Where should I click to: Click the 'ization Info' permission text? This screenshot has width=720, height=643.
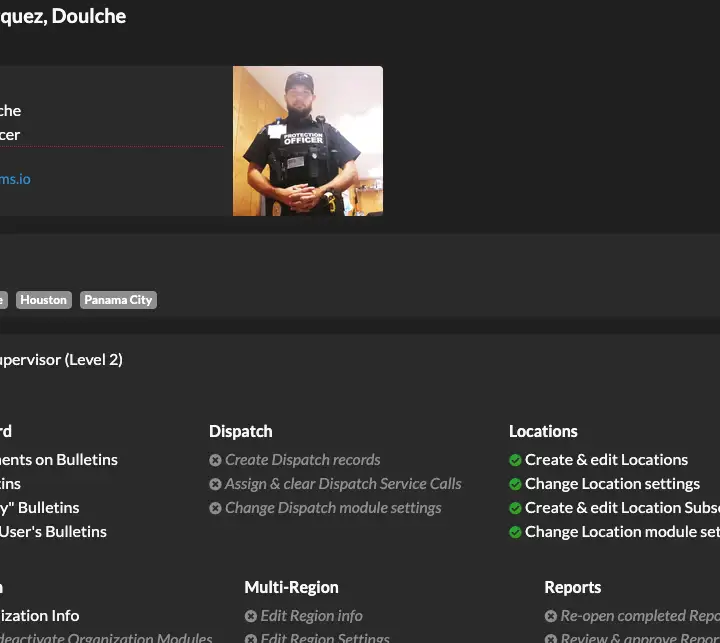click(x=39, y=616)
